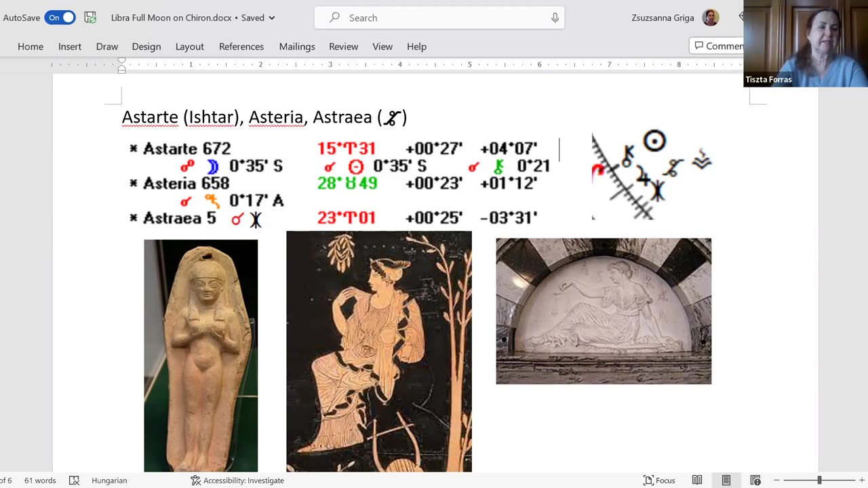Open the Help ribbon tab

coord(416,46)
